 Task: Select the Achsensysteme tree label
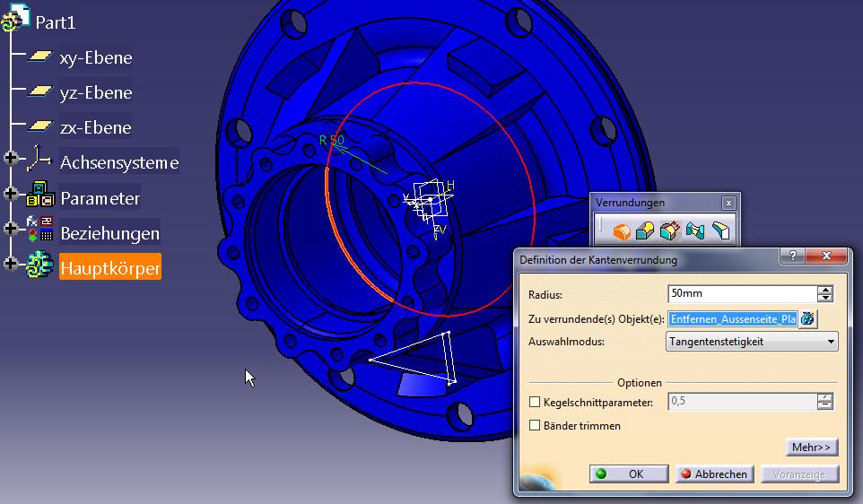pos(119,162)
